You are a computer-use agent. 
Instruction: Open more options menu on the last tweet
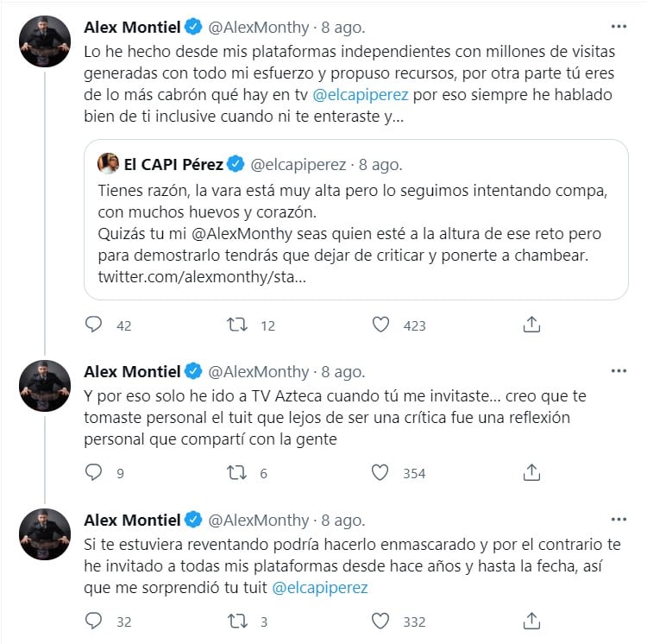coord(619,519)
